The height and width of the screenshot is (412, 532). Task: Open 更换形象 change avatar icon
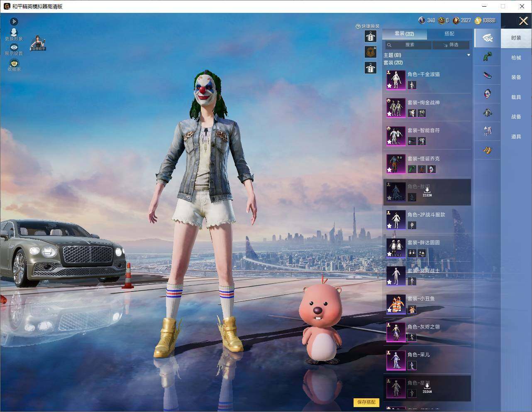tap(14, 34)
